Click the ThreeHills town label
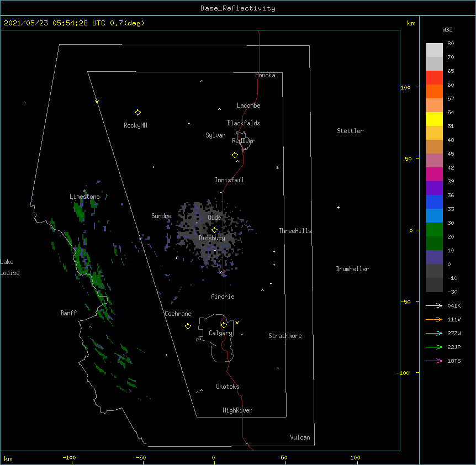Viewport: 476px width, 465px height. [x=295, y=231]
